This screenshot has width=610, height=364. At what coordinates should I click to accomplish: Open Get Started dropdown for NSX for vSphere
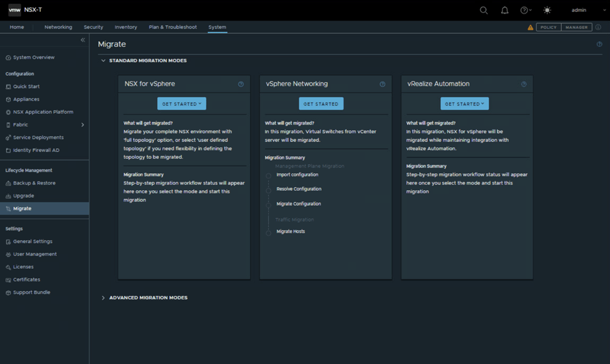click(x=181, y=104)
